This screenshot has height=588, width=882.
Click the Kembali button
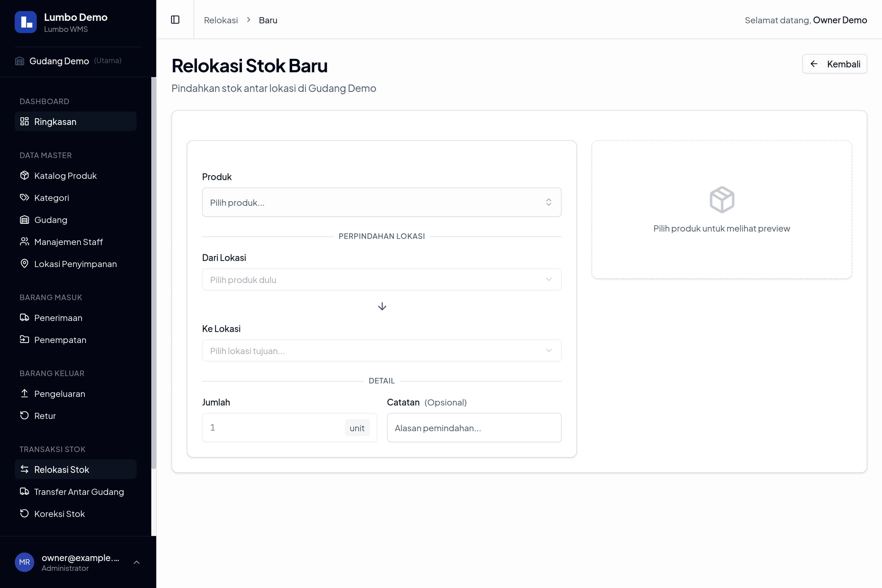click(x=834, y=64)
